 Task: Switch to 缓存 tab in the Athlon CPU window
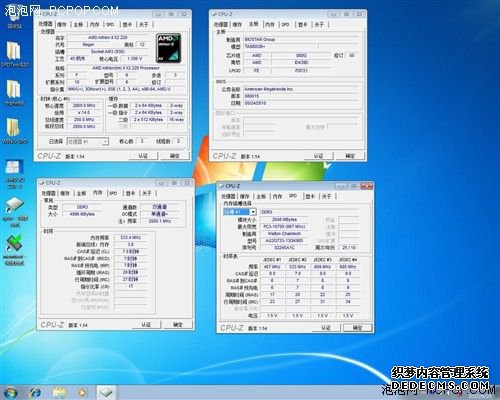[62, 24]
